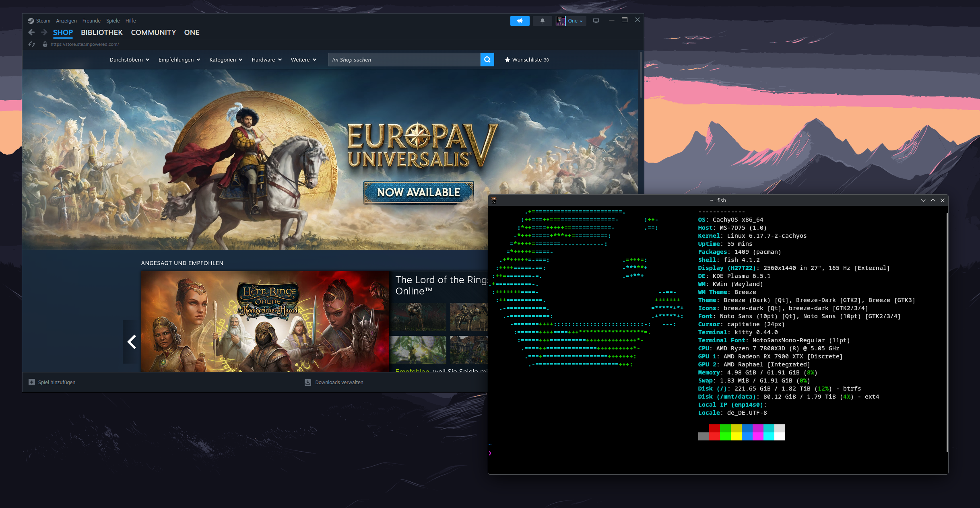
Task: Click the plus icon next to Spiel hinzufügen
Action: pyautogui.click(x=32, y=382)
